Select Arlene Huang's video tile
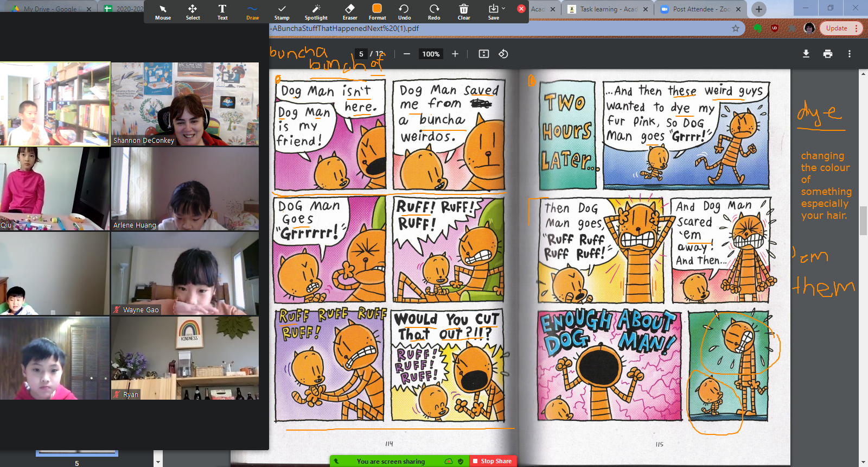Screen dimensions: 868x467 (185, 188)
